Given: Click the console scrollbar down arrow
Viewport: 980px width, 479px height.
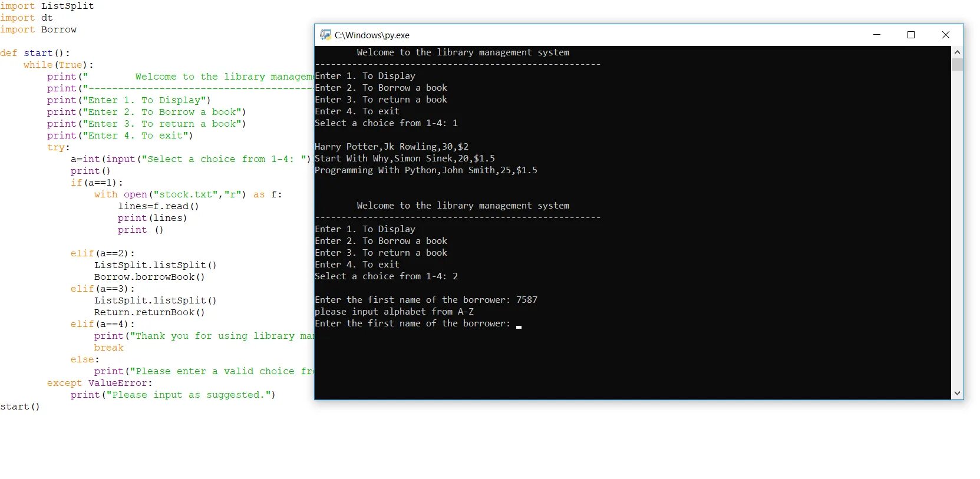Looking at the screenshot, I should click(957, 393).
